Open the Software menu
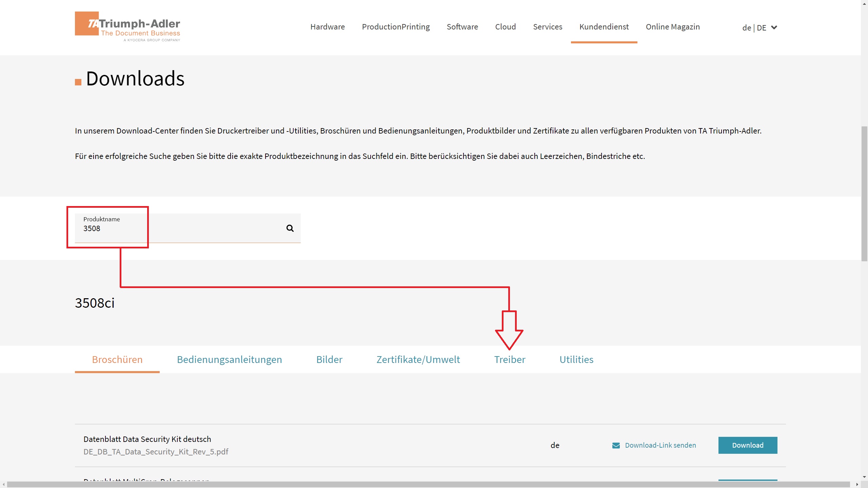Viewport: 868px width, 488px height. coord(462,27)
